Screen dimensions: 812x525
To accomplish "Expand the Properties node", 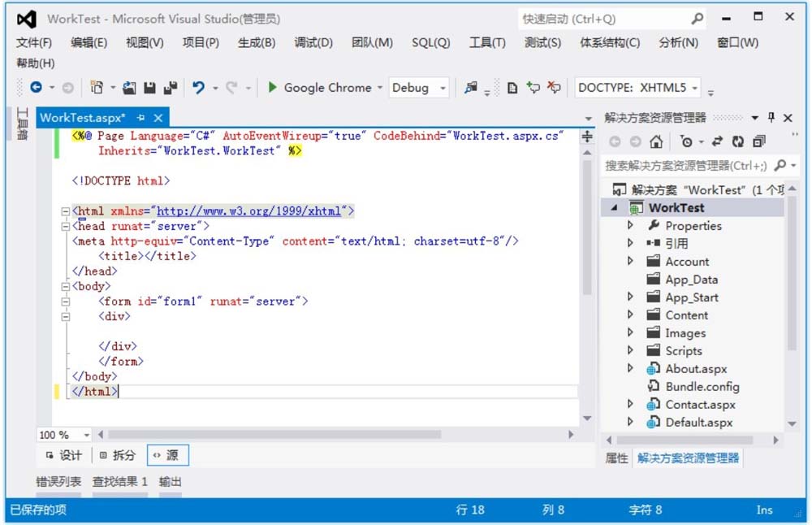I will [630, 225].
